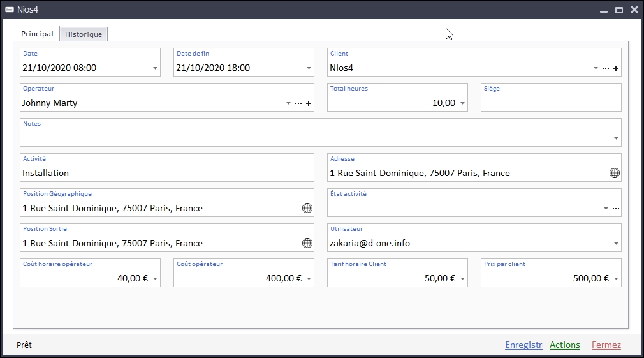The height and width of the screenshot is (358, 644).
Task: Open the Actions link
Action: click(564, 345)
